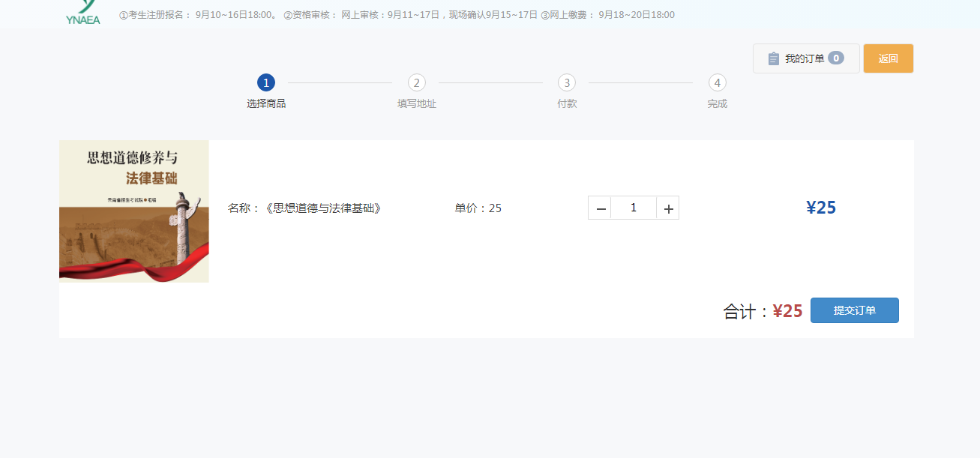980x458 pixels.
Task: Click the 填写地址 step label
Action: pos(417,103)
